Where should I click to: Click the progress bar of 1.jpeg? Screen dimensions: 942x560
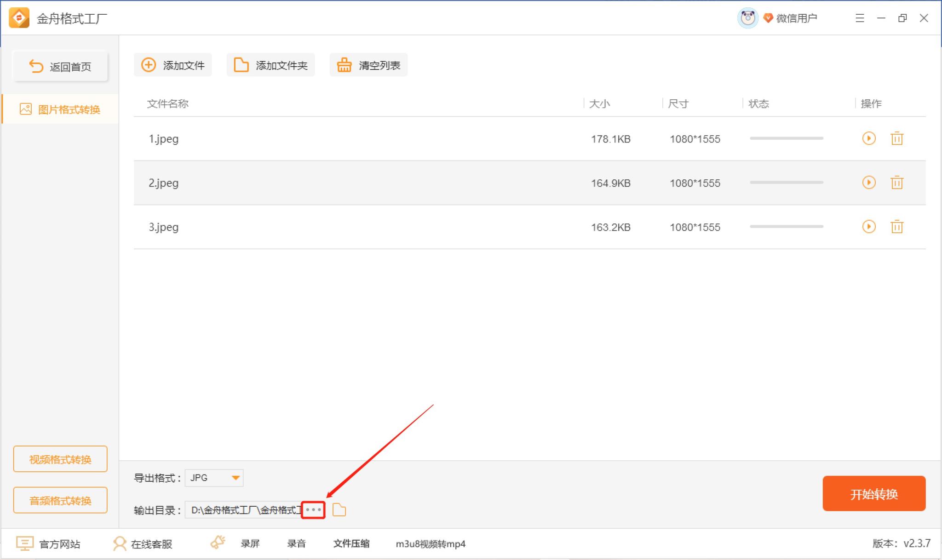(x=786, y=138)
